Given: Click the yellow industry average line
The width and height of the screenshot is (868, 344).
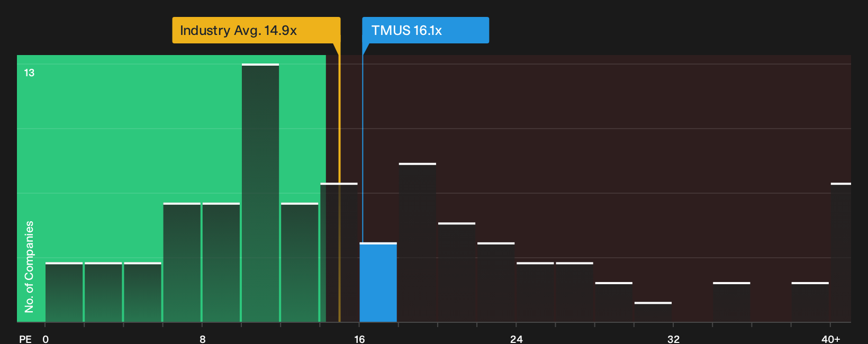Looking at the screenshot, I should coord(339,183).
